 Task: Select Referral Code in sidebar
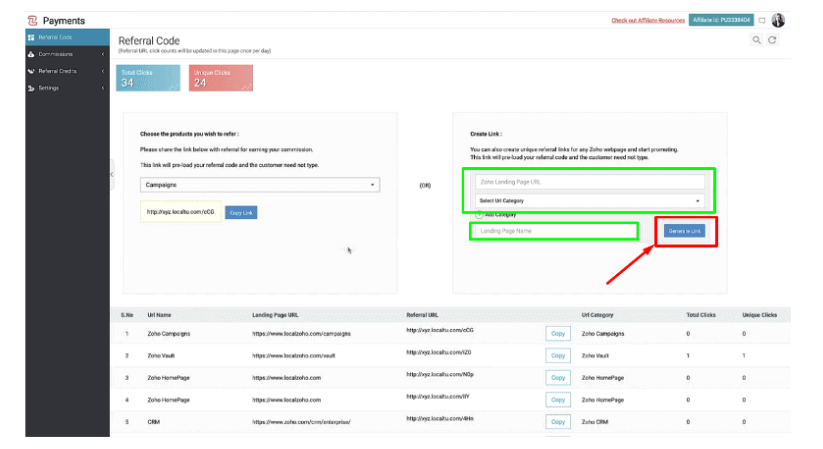coord(67,37)
